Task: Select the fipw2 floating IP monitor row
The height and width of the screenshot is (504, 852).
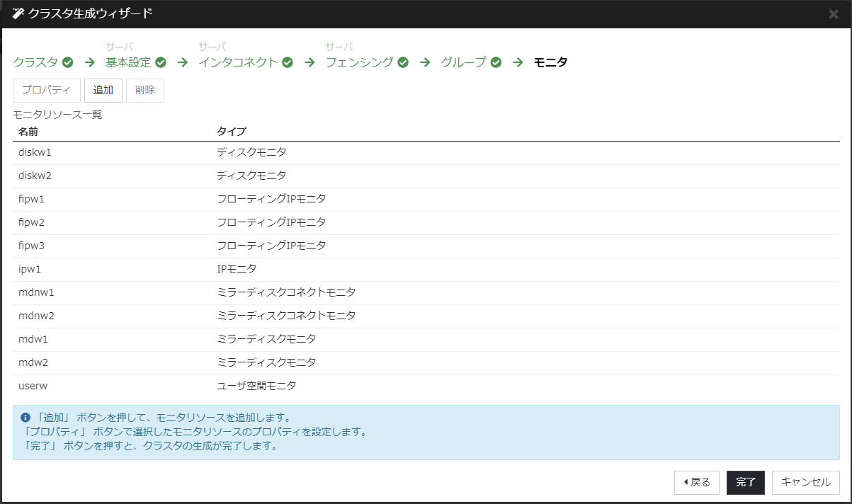Action: [142, 222]
